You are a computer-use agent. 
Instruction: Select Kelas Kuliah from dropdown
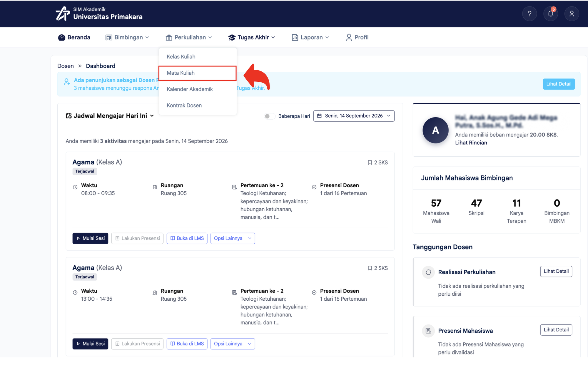[198, 56]
